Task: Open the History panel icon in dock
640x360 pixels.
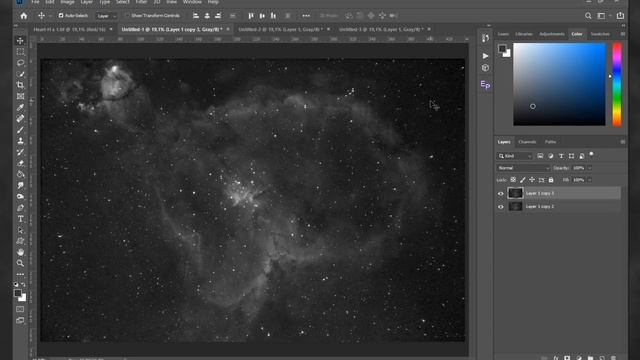Action: (485, 38)
